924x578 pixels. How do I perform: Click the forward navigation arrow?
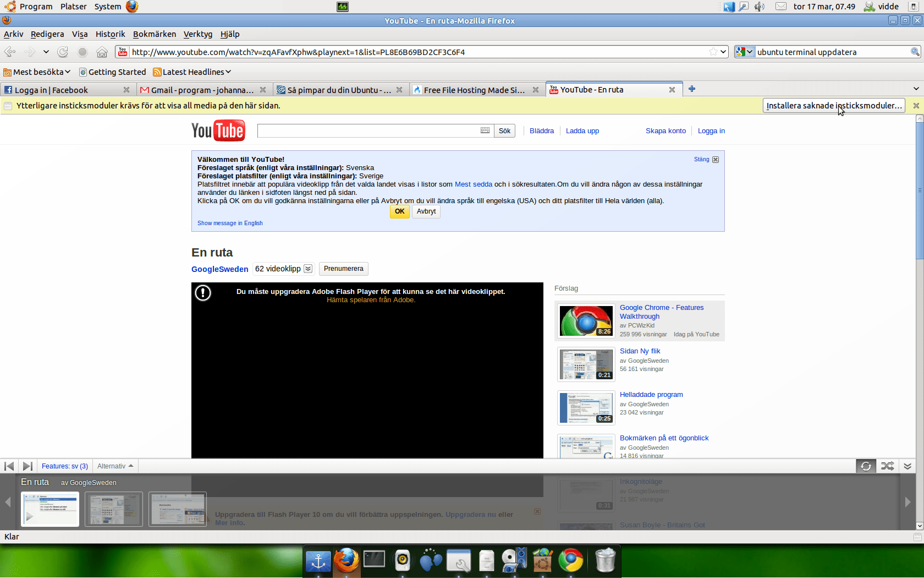pos(30,52)
